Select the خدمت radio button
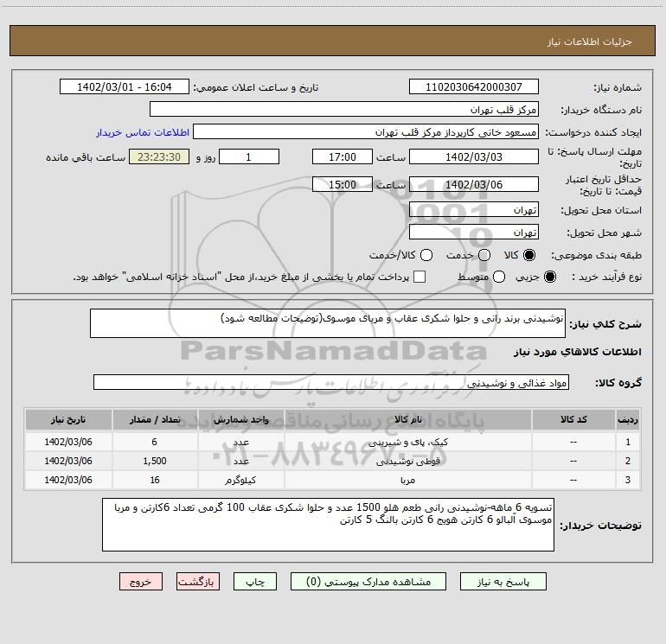This screenshot has height=644, width=666. coord(484,255)
